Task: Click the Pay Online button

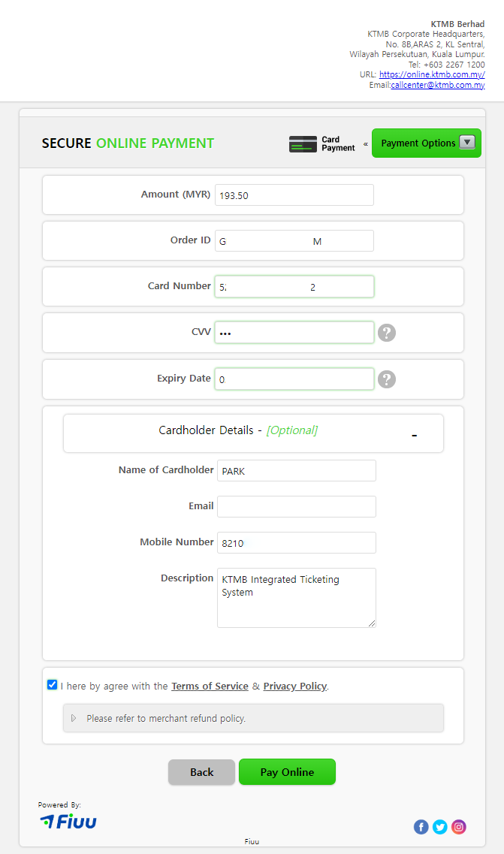Action: click(x=287, y=772)
